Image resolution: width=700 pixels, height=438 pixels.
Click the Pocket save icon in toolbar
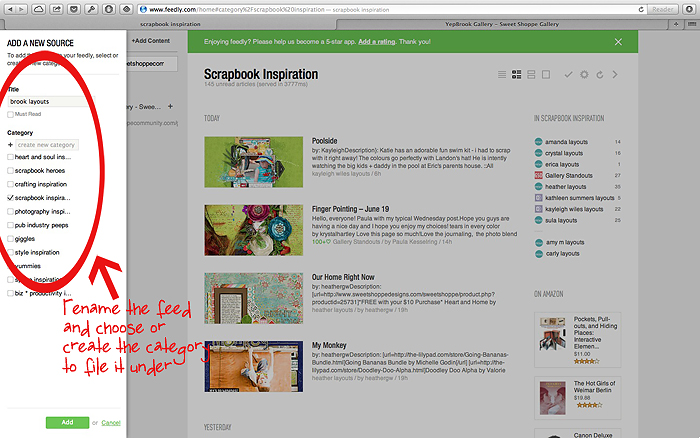point(74,9)
